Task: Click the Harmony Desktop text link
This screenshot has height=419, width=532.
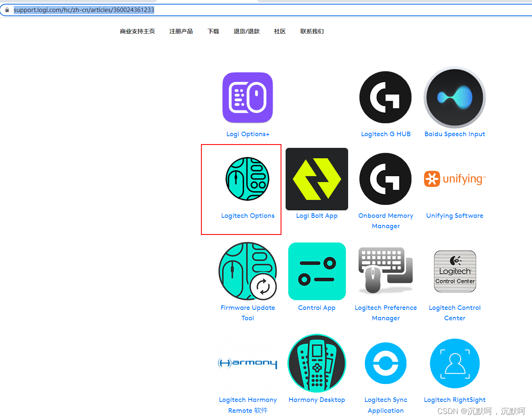Action: click(x=317, y=400)
